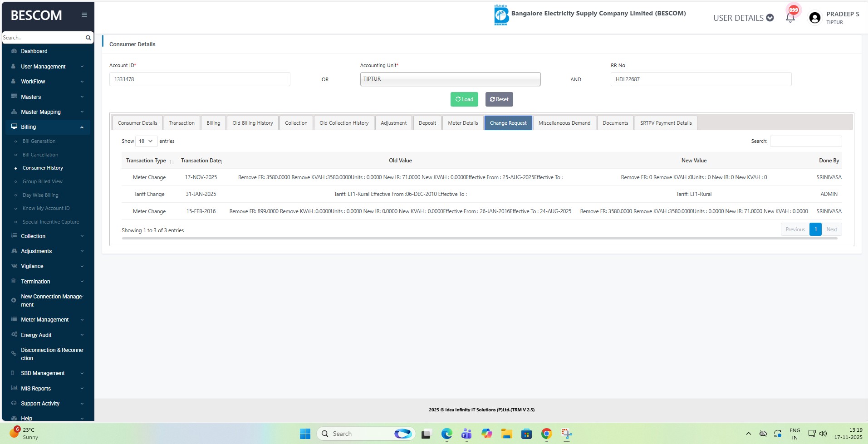The height and width of the screenshot is (444, 868).
Task: Click the BESCOM logo in header
Action: pyautogui.click(x=501, y=15)
